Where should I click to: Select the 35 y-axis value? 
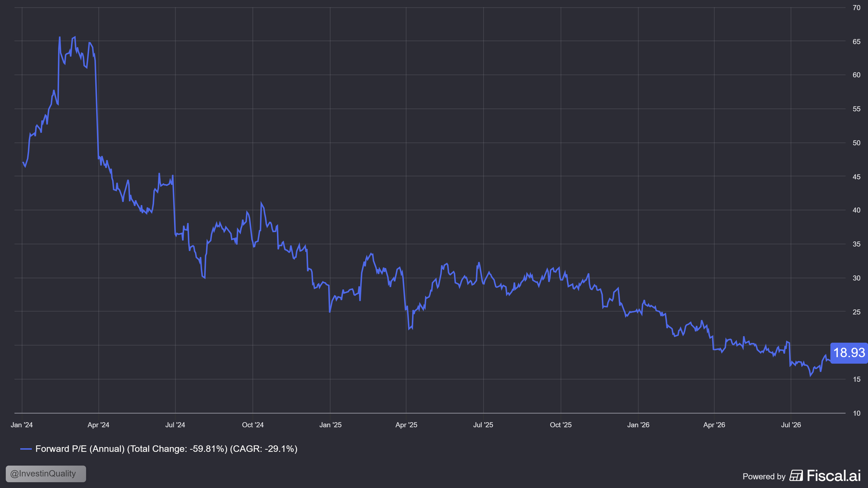[856, 244]
